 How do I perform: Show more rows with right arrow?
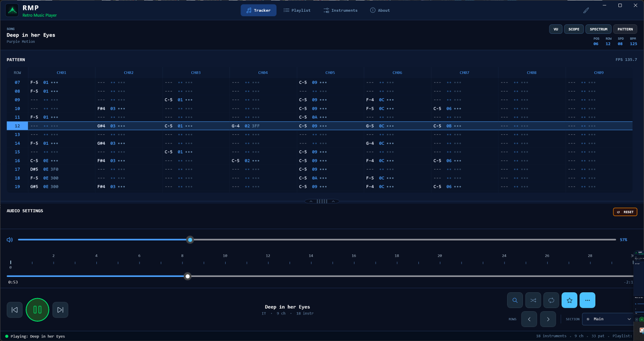pyautogui.click(x=548, y=319)
